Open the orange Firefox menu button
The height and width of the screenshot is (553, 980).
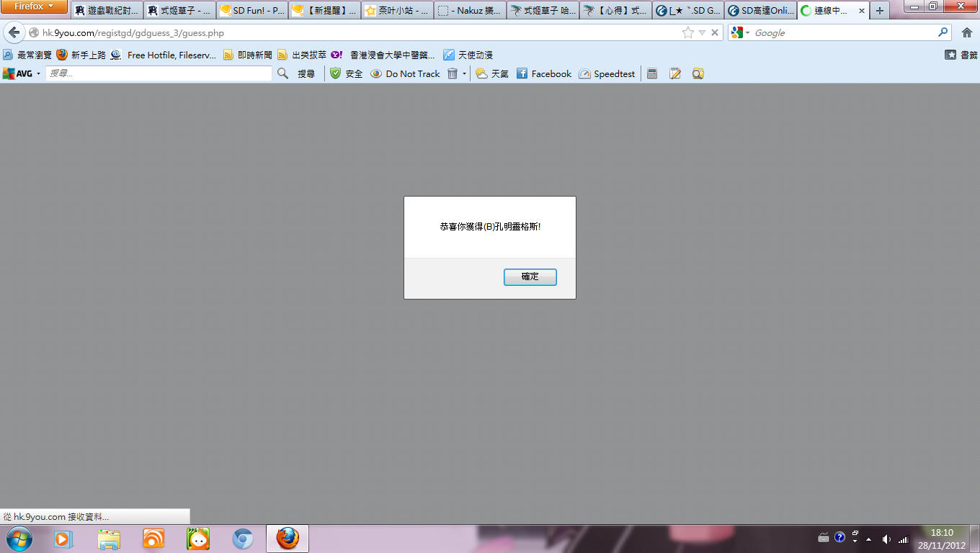[34, 6]
